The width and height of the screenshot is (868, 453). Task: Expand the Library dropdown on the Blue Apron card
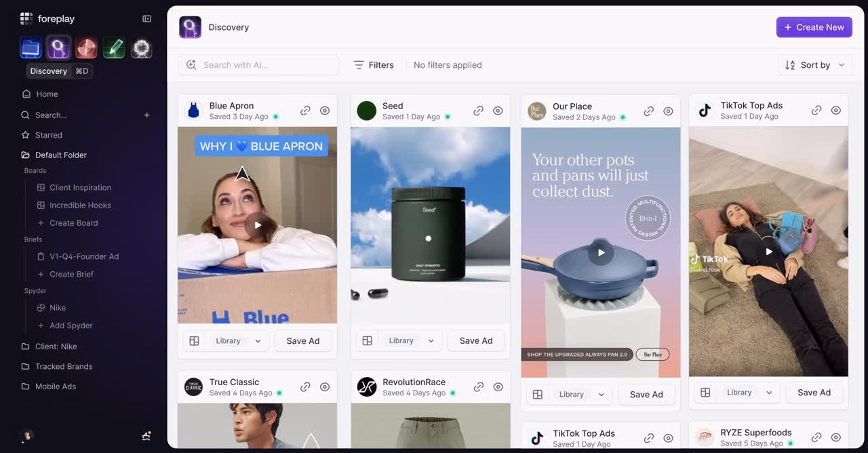[x=258, y=340]
